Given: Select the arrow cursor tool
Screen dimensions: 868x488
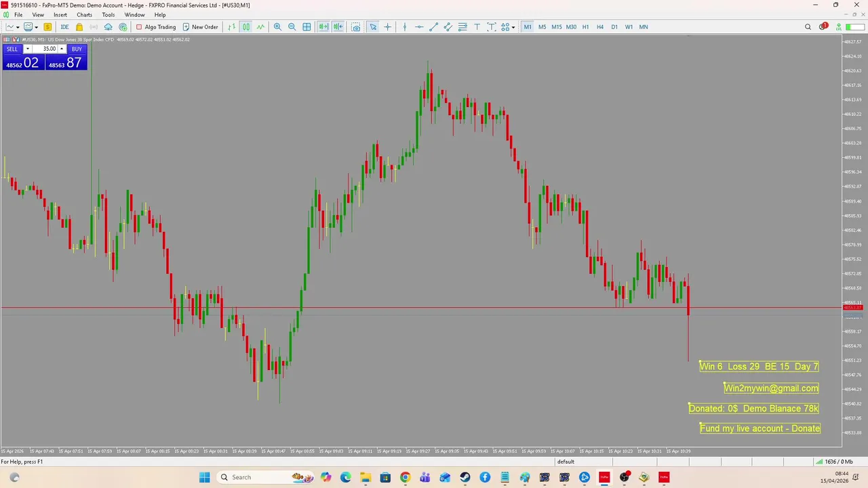Looking at the screenshot, I should coord(373,27).
